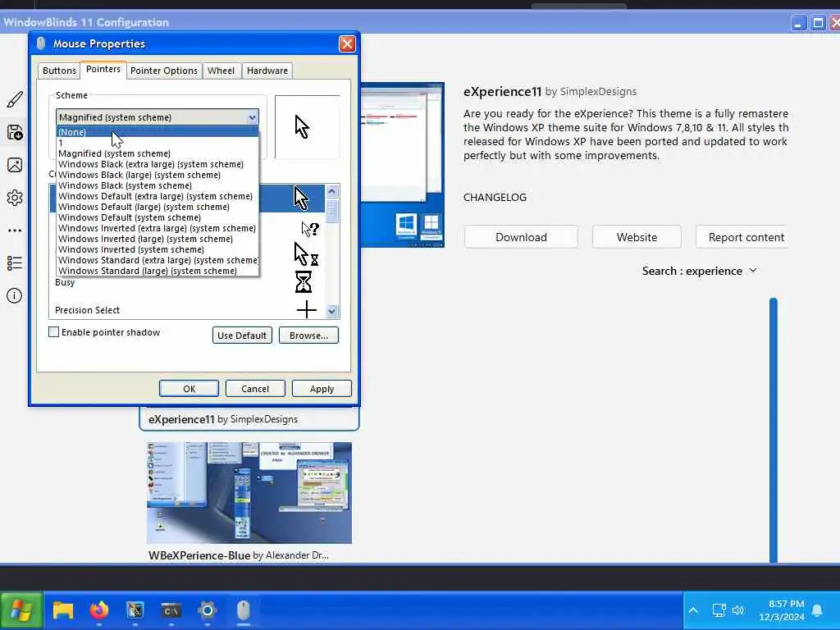This screenshot has height=630, width=840.
Task: Click OK in Mouse Properties
Action: point(189,389)
